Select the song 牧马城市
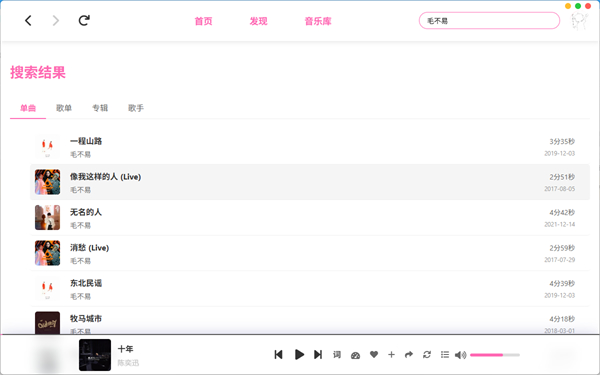The image size is (600, 375). (310, 321)
